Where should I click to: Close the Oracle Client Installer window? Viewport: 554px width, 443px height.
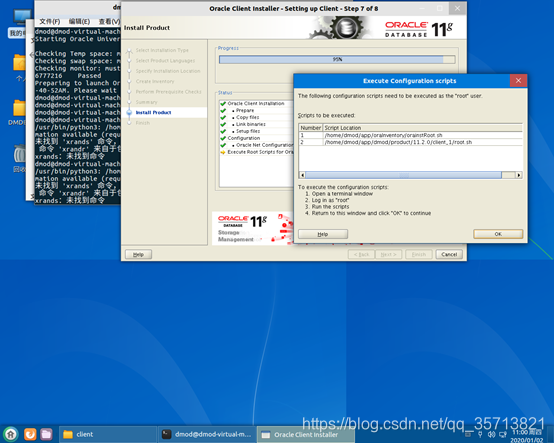(x=457, y=8)
